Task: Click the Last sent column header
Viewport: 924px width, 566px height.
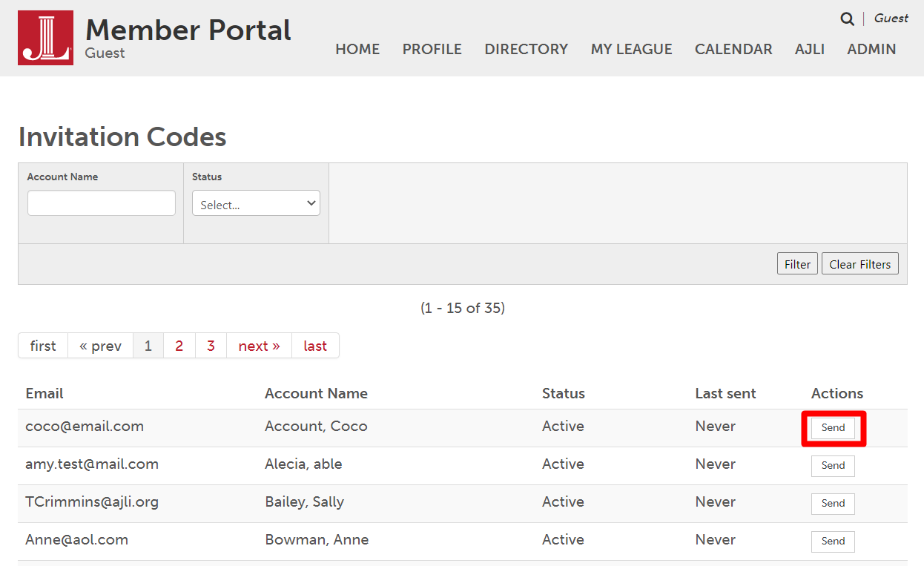Action: click(x=725, y=393)
